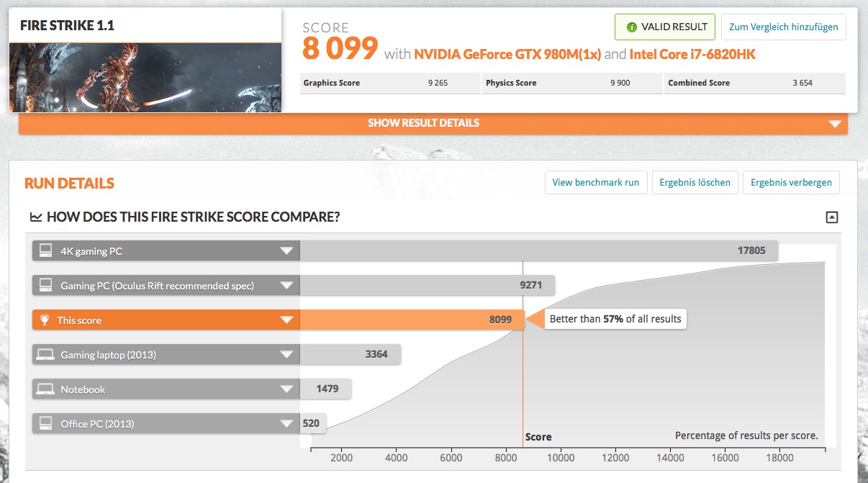Screen dimensions: 868x483
Task: Click the monitor icon beside Gaming PC Oculus Rift
Action: [46, 286]
